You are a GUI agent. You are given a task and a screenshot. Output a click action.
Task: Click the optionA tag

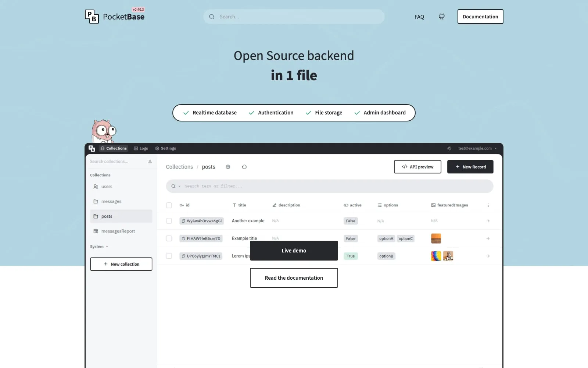click(386, 238)
